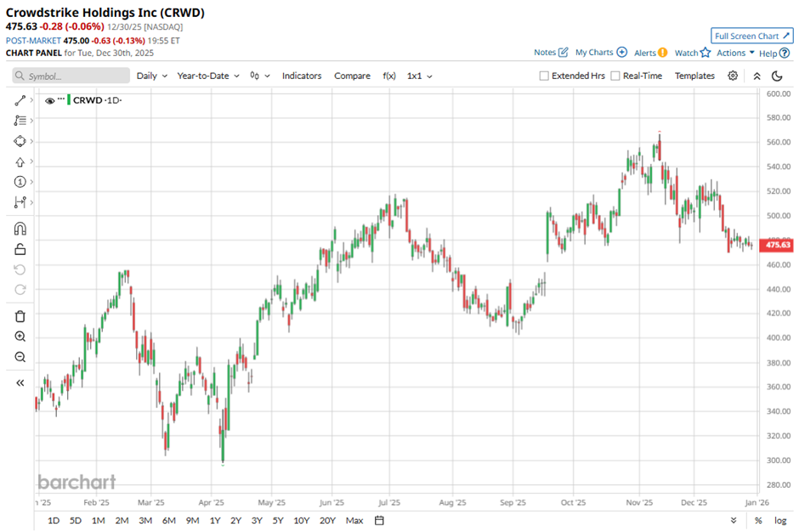The height and width of the screenshot is (532, 799).
Task: Click the redo arrow icon
Action: pyautogui.click(x=20, y=290)
